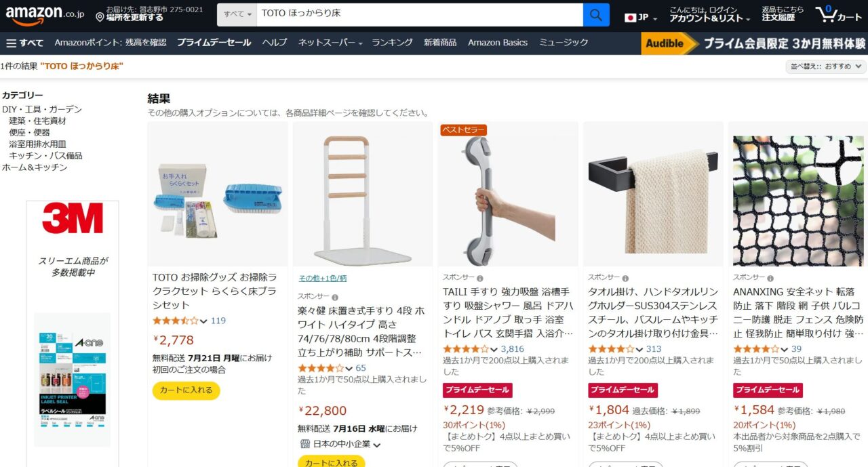Open ランキング in the navigation bar
Image resolution: width=868 pixels, height=467 pixels.
392,43
